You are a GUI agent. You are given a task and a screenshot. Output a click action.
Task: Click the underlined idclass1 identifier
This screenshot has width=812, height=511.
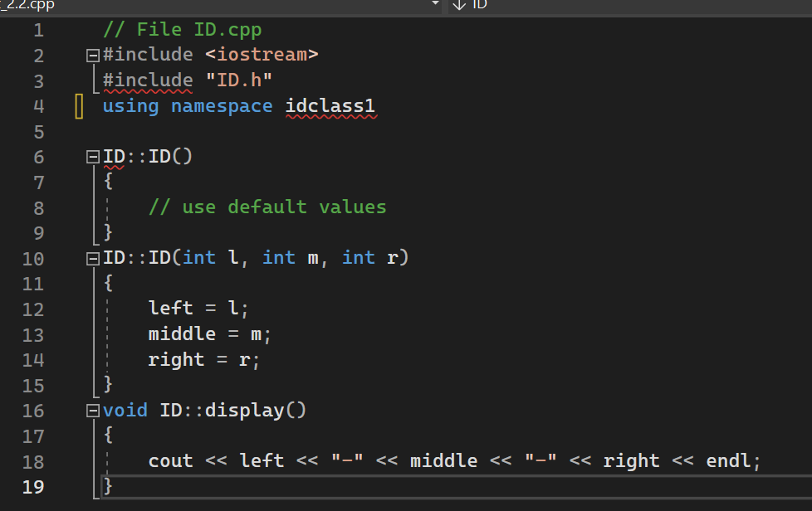[x=330, y=106]
